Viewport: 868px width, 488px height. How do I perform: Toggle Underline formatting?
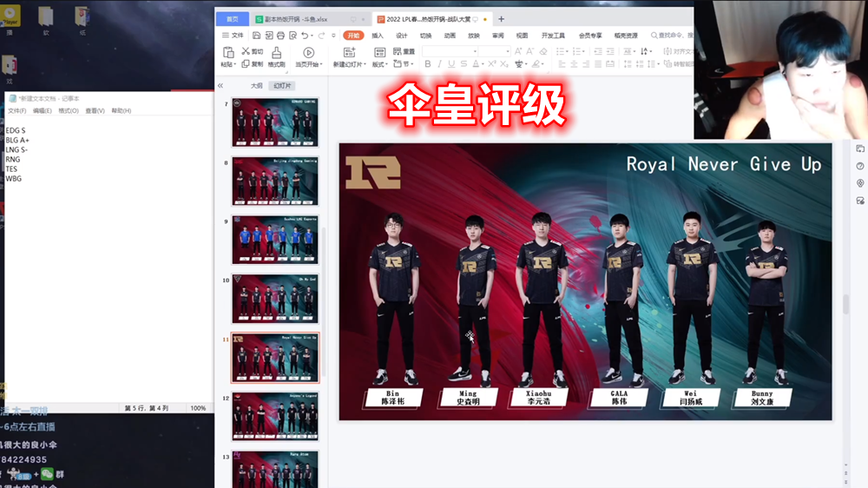click(451, 64)
